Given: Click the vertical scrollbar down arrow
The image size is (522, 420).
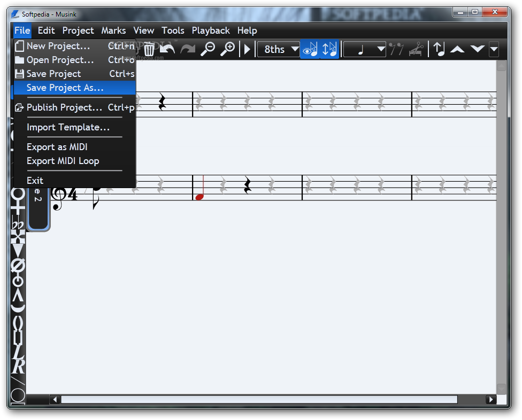Looking at the screenshot, I should point(501,388).
